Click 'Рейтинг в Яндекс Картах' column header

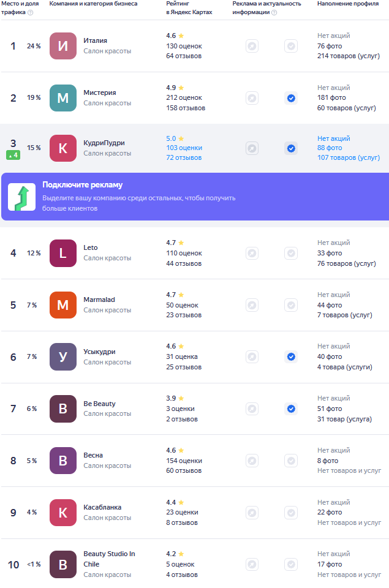tap(189, 8)
